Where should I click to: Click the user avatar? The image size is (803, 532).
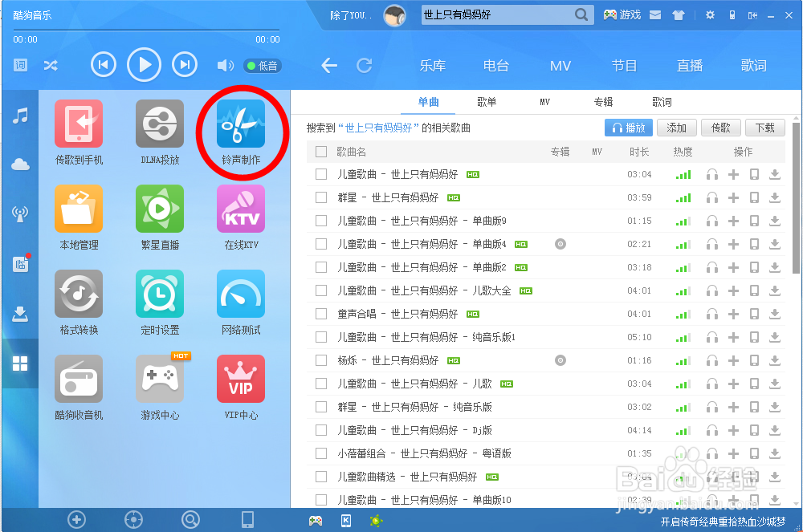pos(394,15)
